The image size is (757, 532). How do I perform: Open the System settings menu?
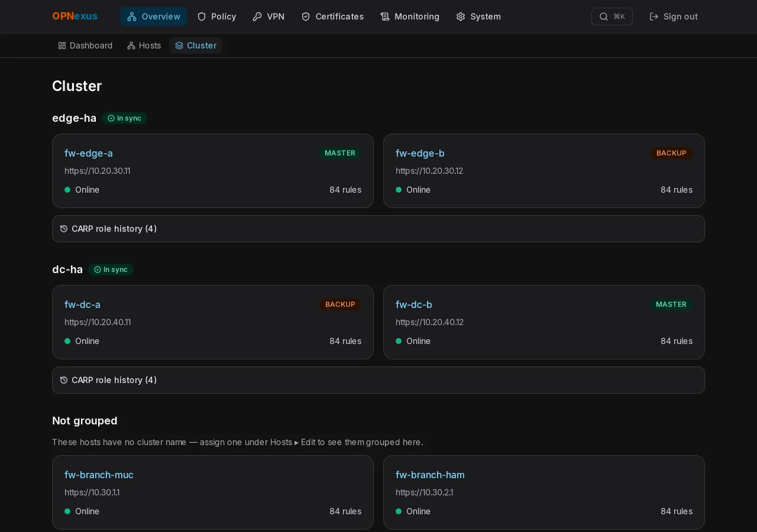(478, 17)
